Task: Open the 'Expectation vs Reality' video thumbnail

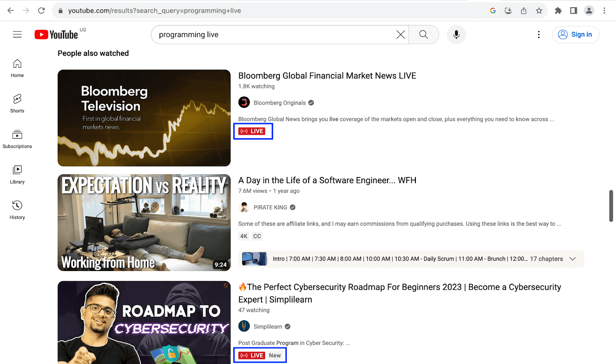Action: pos(144,223)
